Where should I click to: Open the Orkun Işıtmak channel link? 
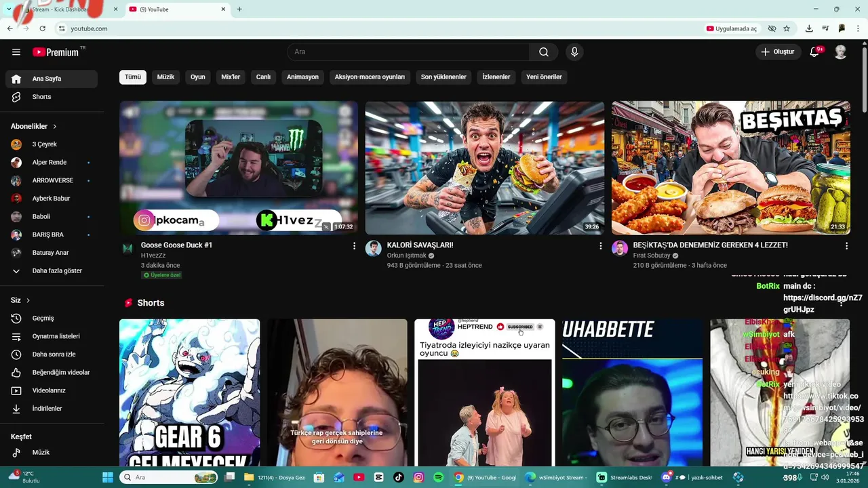406,256
